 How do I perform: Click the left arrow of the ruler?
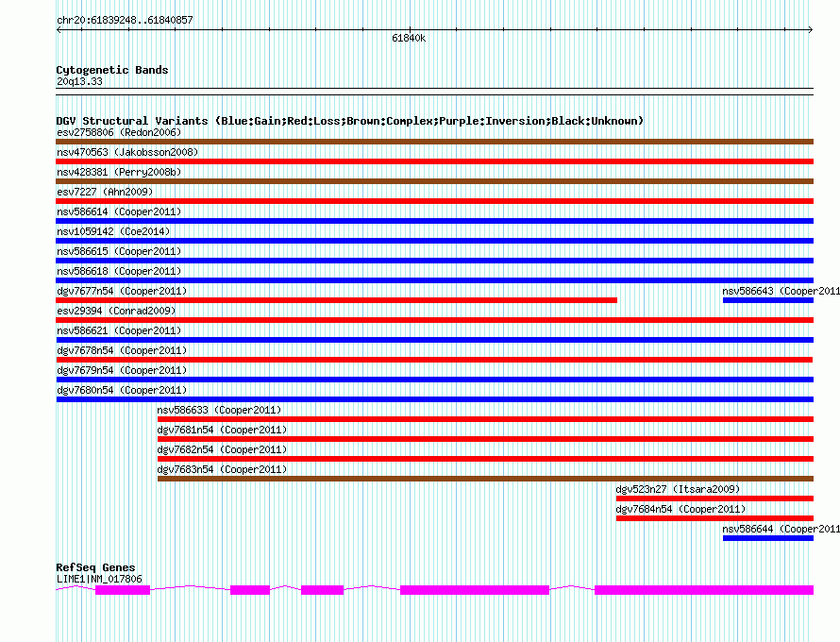(59, 30)
